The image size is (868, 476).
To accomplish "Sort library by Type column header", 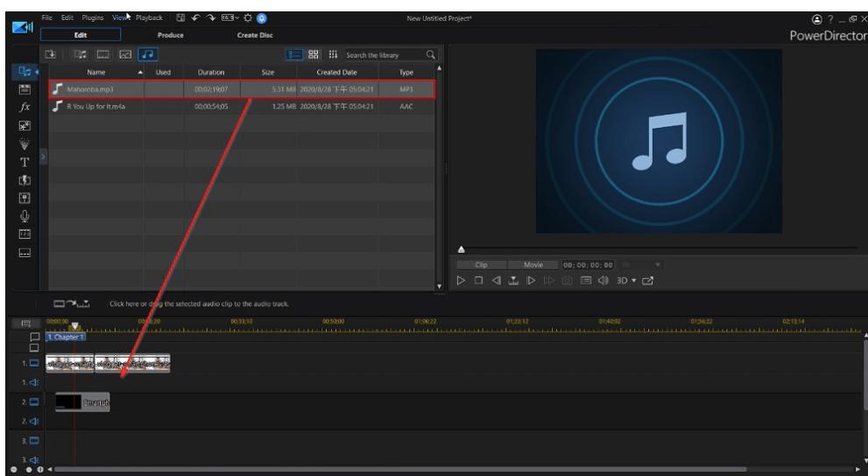I will 406,73.
